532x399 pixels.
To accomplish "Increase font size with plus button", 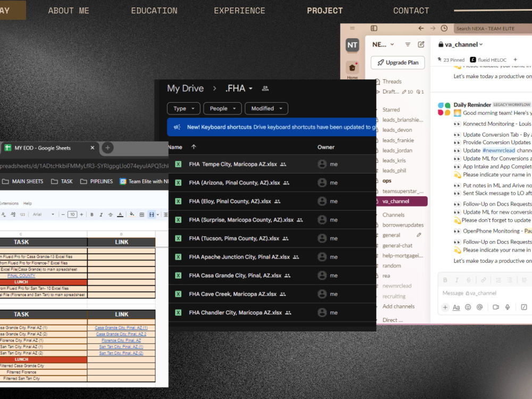I will 81,214.
